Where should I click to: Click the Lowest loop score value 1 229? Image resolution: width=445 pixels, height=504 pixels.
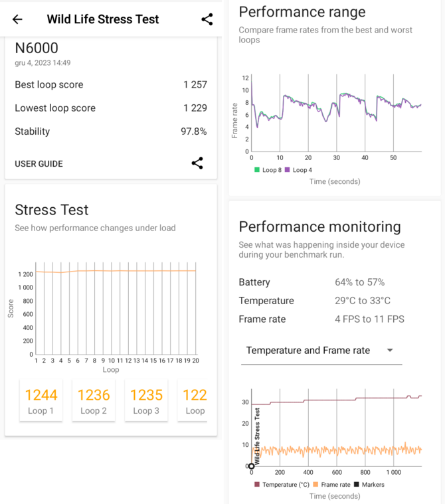click(x=195, y=108)
